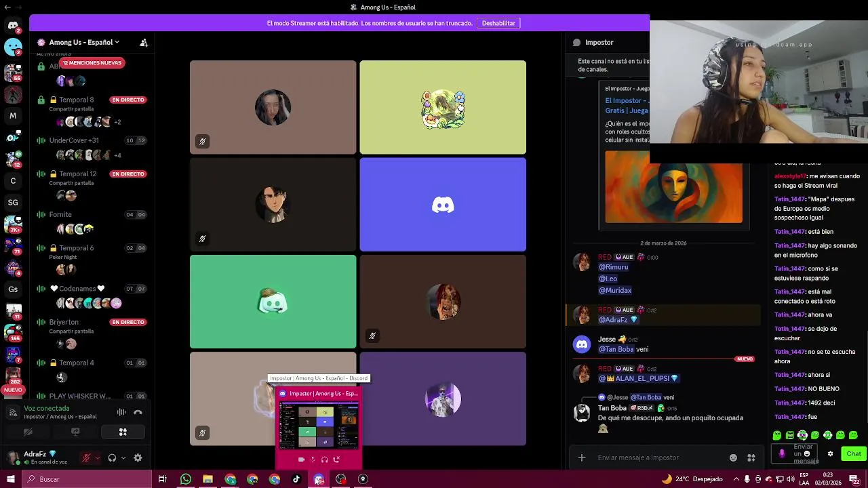Viewport: 868px width, 488px height.
Task: Open the server icon labeled SG
Action: [13, 203]
